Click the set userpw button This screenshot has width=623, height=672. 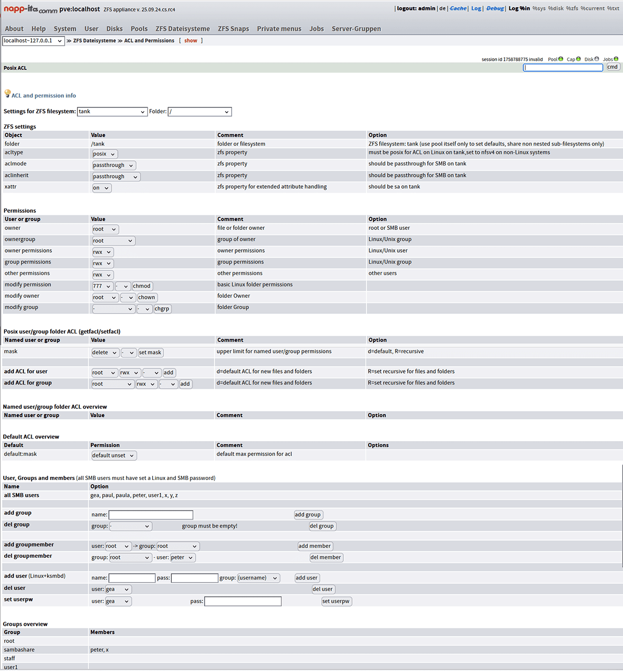pos(336,601)
